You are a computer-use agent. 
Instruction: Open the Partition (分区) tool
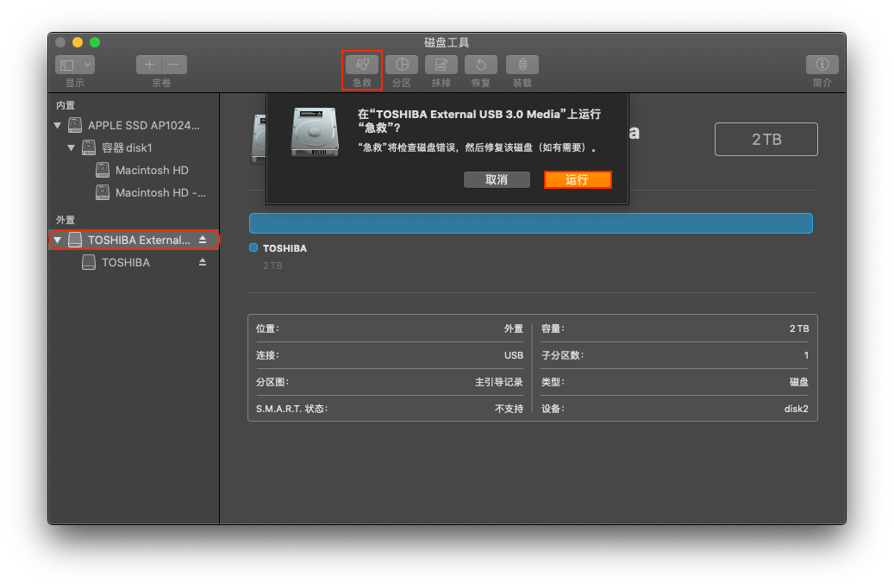point(401,65)
